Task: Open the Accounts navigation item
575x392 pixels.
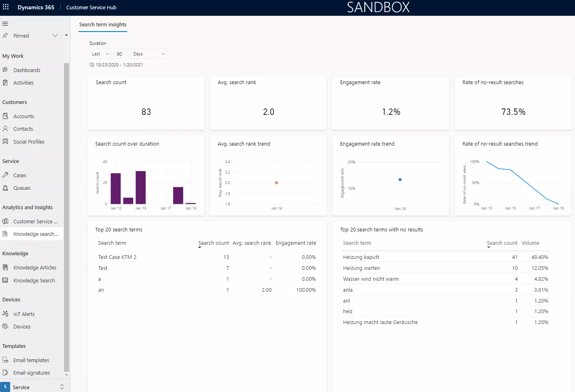Action: pyautogui.click(x=23, y=116)
